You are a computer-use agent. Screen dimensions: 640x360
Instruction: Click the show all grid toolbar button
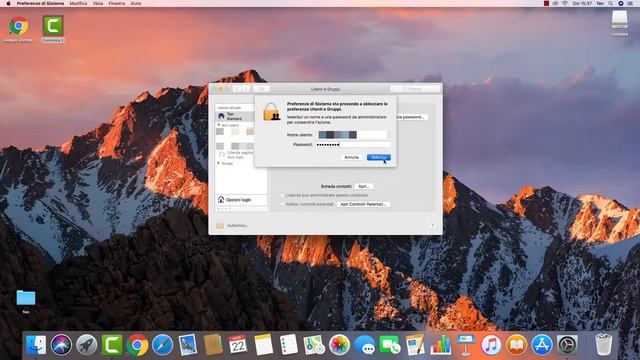261,89
